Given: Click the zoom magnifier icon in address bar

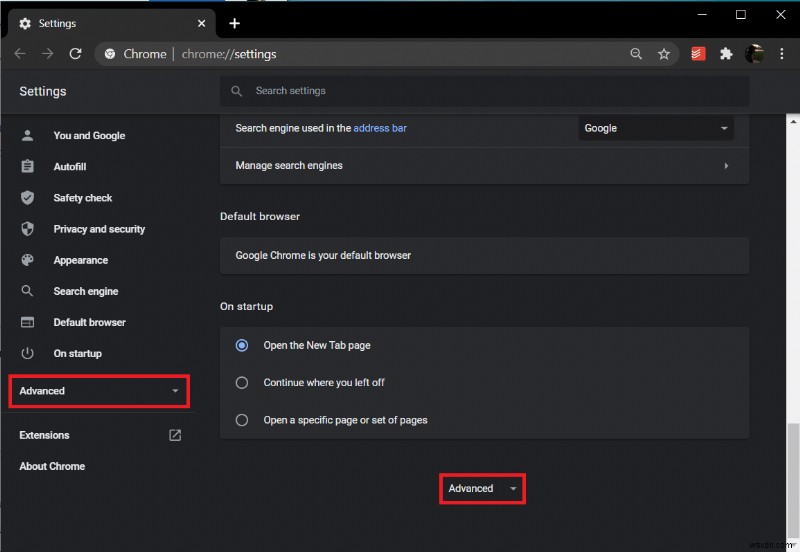Looking at the screenshot, I should (x=636, y=54).
